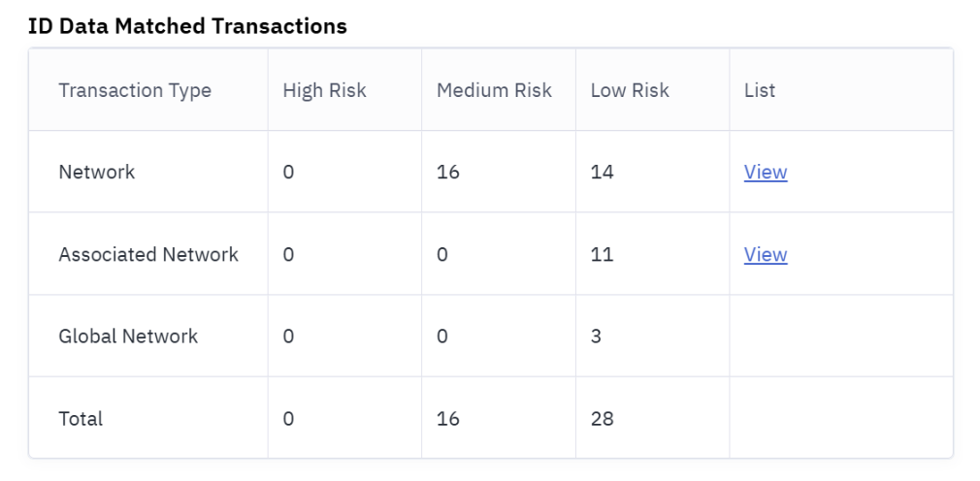This screenshot has width=980, height=481.
Task: Open the View link for Associated Network
Action: click(x=765, y=255)
